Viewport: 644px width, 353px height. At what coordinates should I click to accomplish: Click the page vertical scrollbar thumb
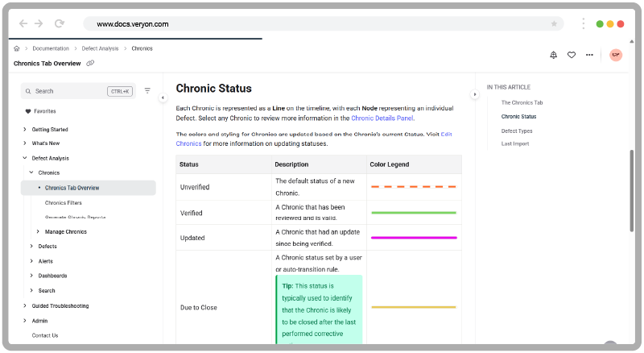click(x=632, y=191)
